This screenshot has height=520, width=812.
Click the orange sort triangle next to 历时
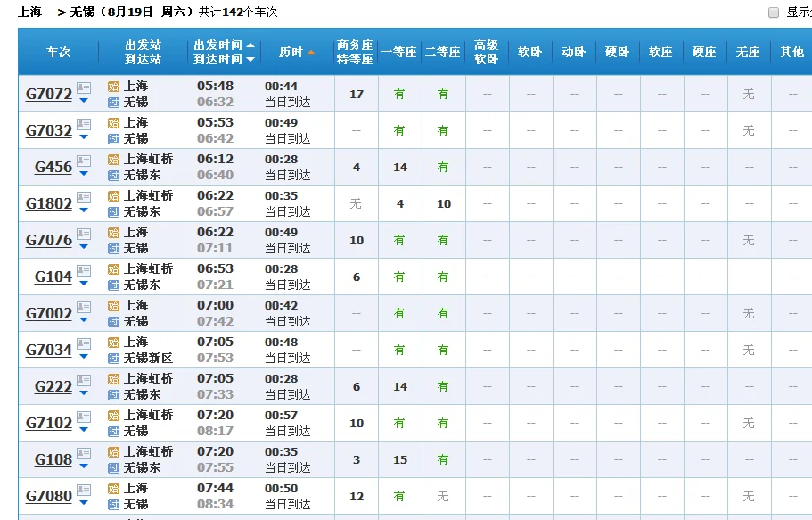click(311, 54)
